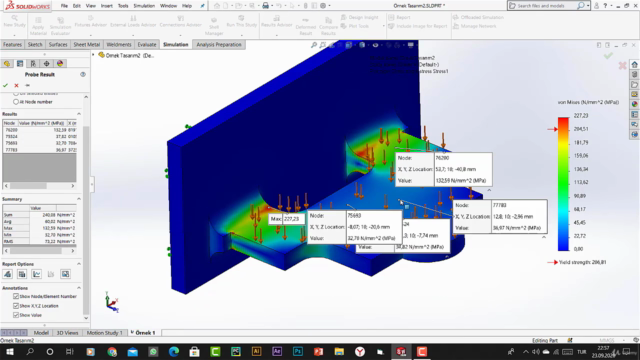Save probe results as sensor icon
The image size is (640, 360).
8,274
